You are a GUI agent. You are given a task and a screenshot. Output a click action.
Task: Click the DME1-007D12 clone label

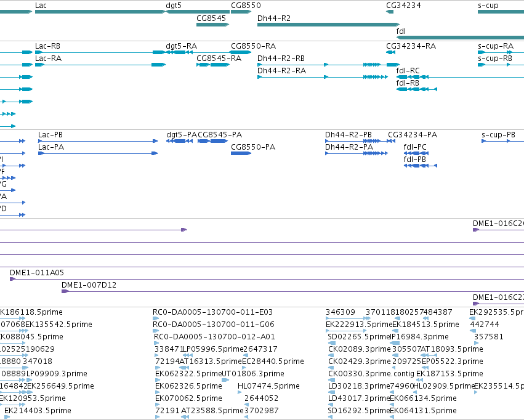pos(89,285)
